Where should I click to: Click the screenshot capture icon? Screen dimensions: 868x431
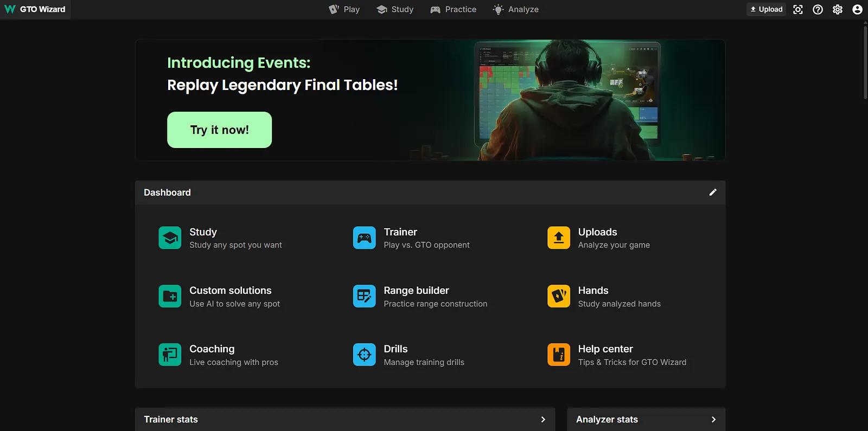coord(797,9)
